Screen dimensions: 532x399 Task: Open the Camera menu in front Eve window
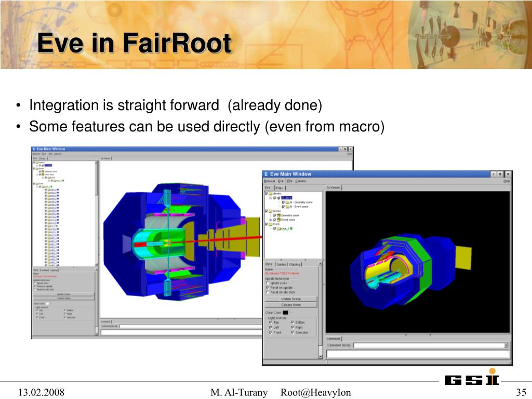300,181
